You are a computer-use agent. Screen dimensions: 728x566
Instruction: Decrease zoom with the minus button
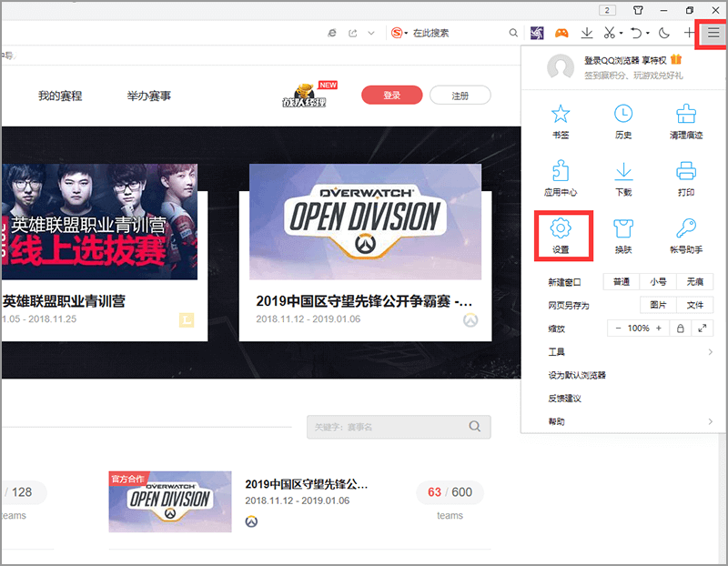tap(618, 328)
